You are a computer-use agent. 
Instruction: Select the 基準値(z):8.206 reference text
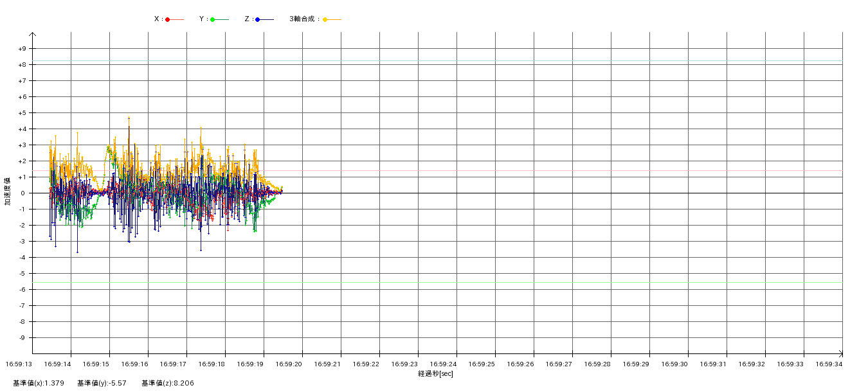coord(168,383)
